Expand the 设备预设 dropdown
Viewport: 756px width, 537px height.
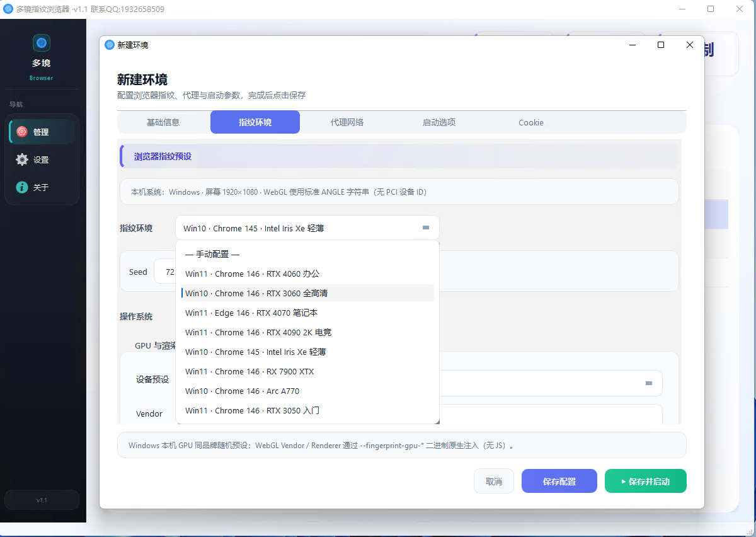click(649, 383)
